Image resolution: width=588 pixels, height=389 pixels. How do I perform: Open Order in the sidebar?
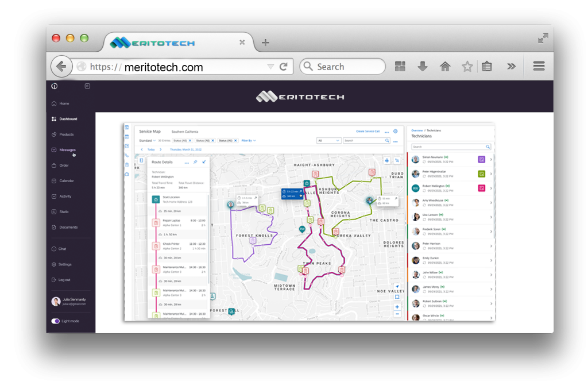[x=60, y=165]
